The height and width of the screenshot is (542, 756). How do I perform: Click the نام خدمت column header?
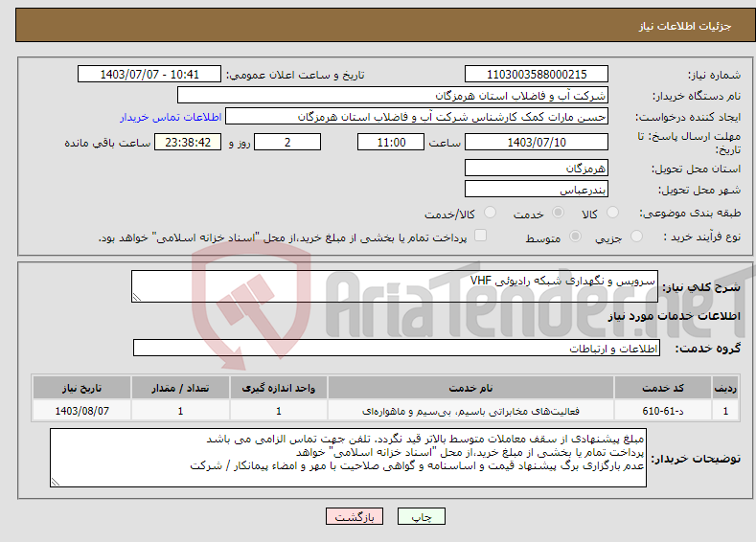click(470, 388)
